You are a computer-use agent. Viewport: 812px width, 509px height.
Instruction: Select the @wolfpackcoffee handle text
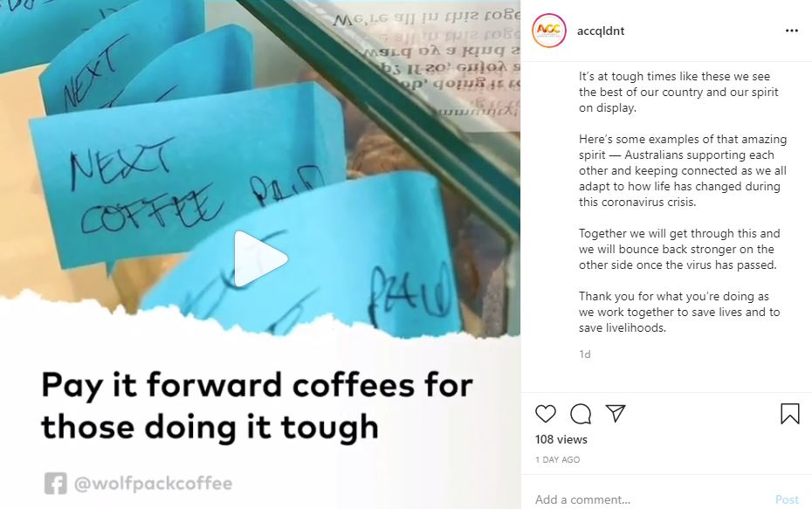point(154,483)
